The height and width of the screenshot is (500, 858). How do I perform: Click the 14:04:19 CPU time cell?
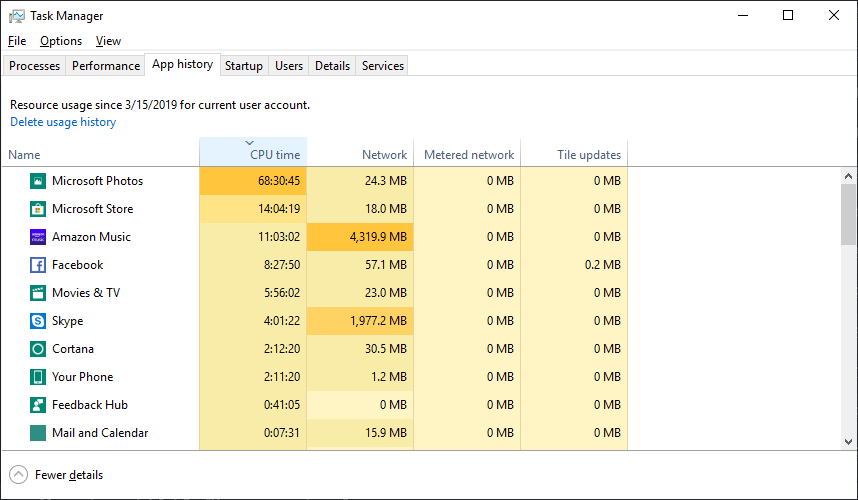point(253,209)
